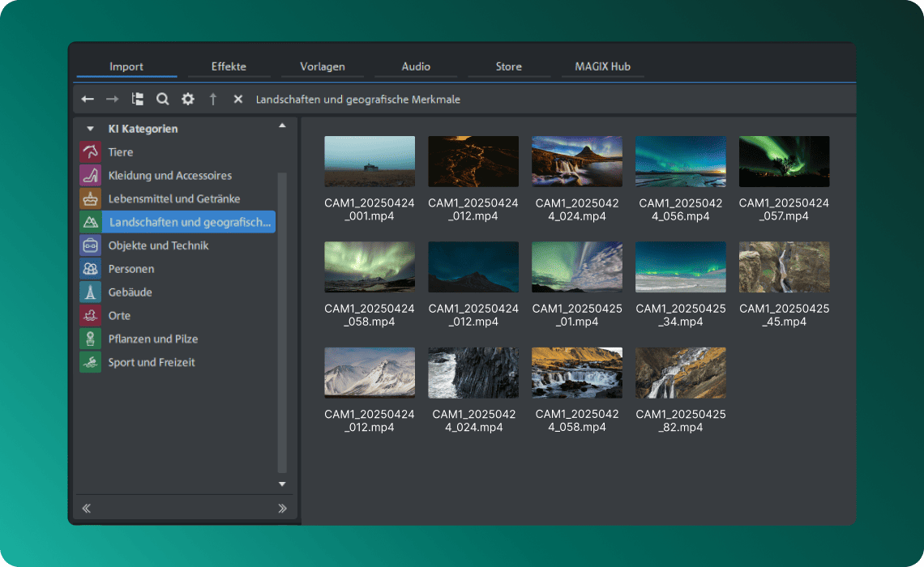
Task: Click the path text Landschaften und geografische Merkmale
Action: (357, 100)
